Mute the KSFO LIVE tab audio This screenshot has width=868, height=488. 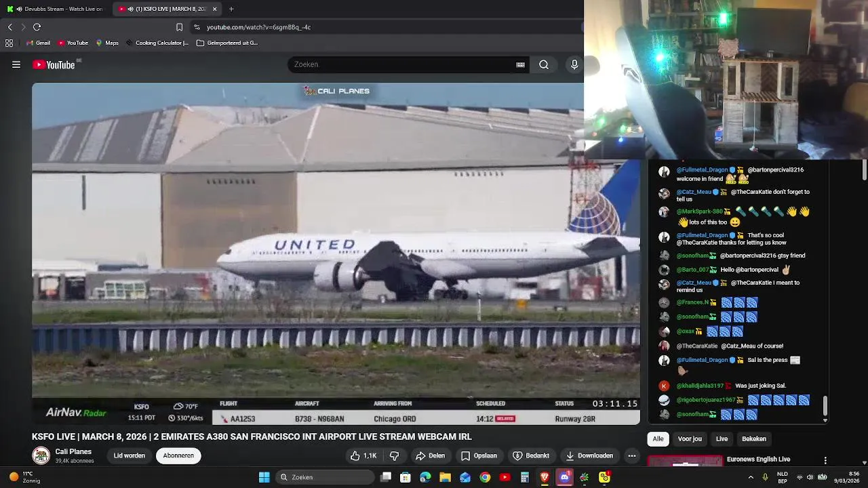(130, 9)
